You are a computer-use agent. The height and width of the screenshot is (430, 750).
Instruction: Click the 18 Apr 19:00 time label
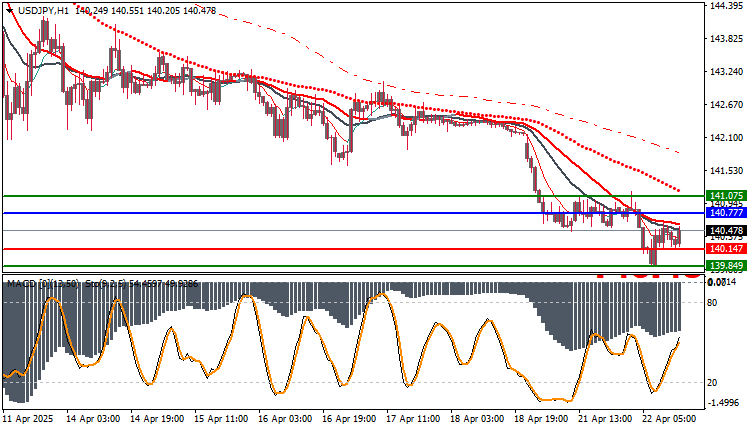[x=541, y=419]
